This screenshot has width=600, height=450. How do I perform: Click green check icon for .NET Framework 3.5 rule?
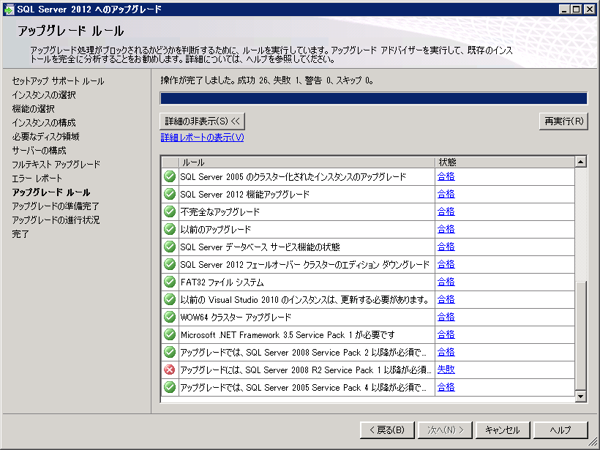click(x=170, y=335)
